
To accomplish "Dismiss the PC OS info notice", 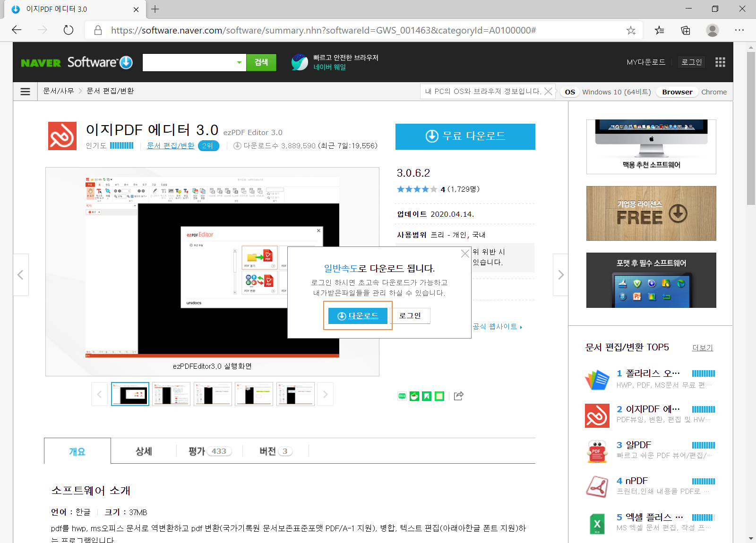I will (x=548, y=92).
